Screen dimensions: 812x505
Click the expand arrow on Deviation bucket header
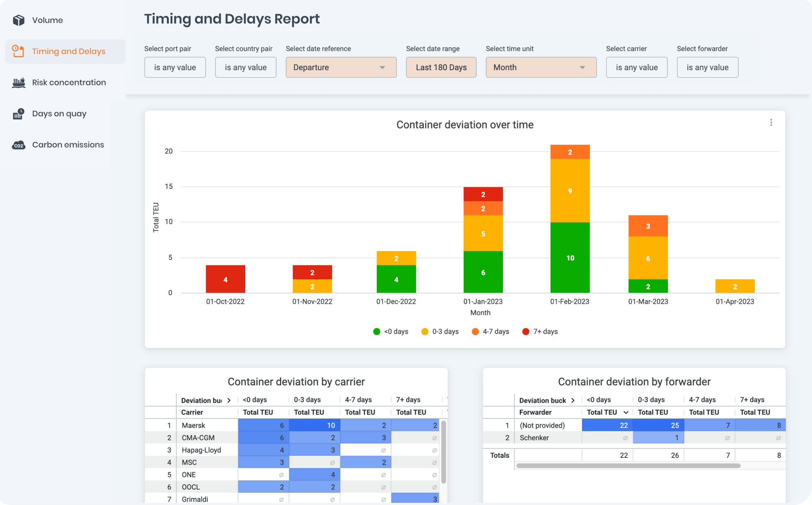[229, 400]
